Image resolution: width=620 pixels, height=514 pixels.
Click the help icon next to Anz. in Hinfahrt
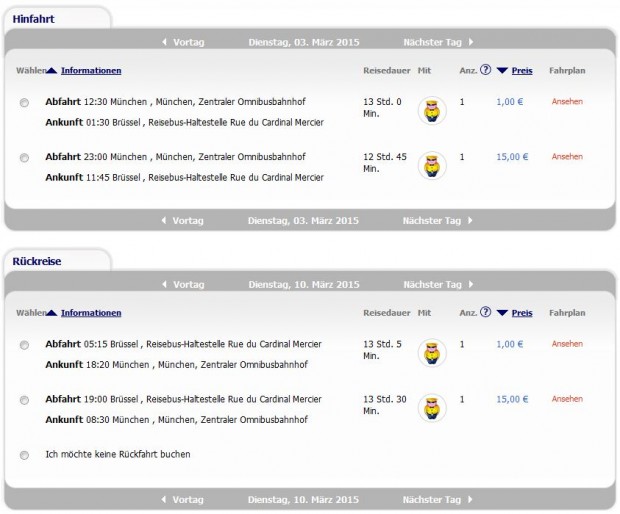coord(485,70)
